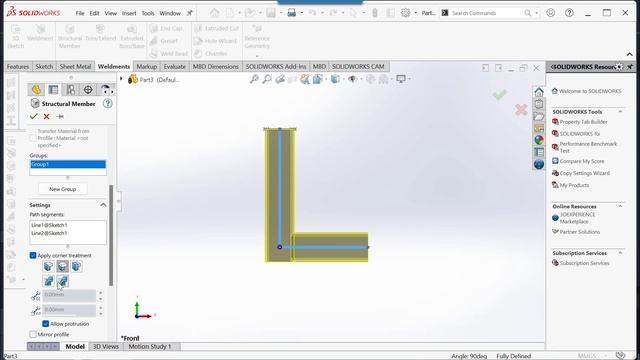640x360 pixels.
Task: Click Zoom to Area magnifier icon
Action: point(267,79)
